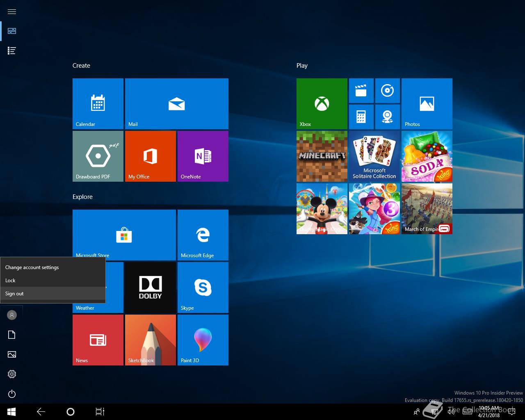
Task: Open the Calculator small tile
Action: coord(361,117)
